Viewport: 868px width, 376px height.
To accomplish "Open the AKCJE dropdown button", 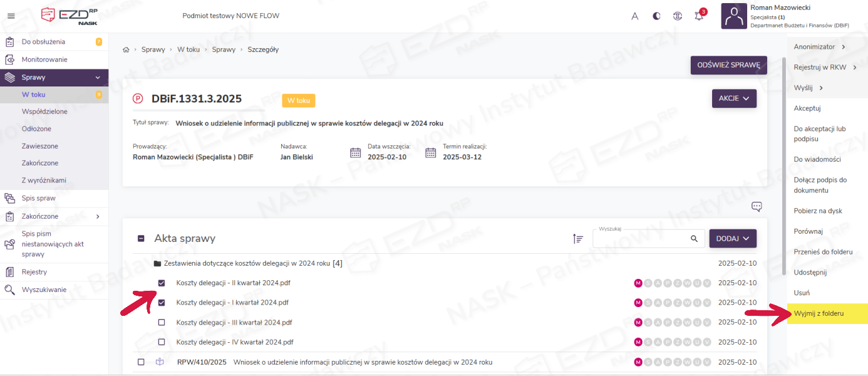I will [x=734, y=98].
